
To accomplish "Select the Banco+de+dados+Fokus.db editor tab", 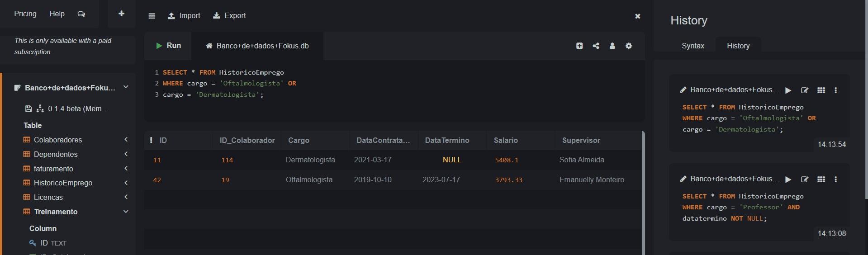I will [x=257, y=46].
